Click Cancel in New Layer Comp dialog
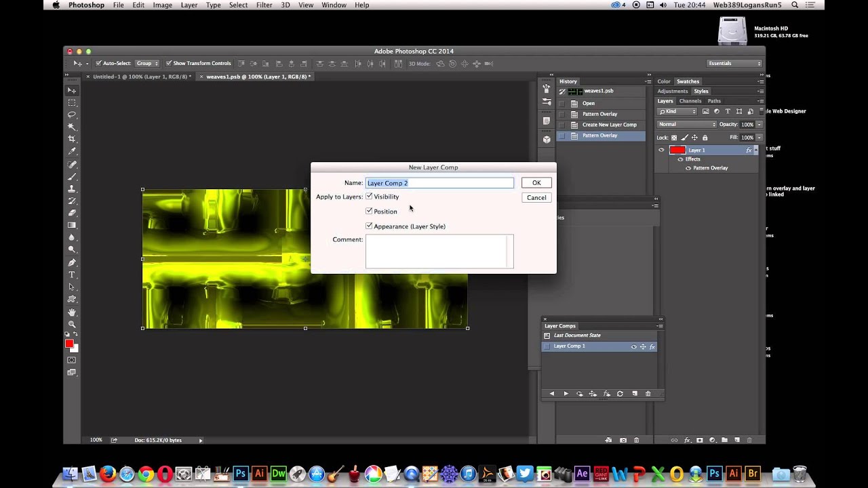This screenshot has height=488, width=868. pos(536,198)
